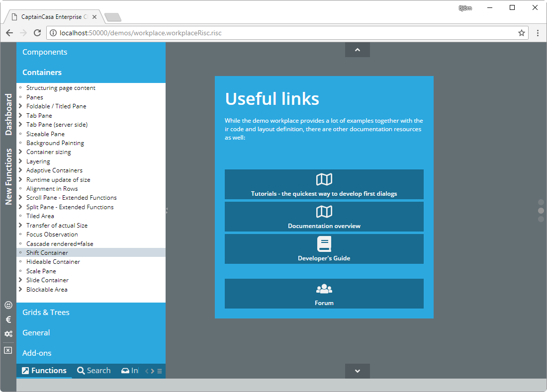Viewport: 547px width, 392px height.
Task: Click the hamburger menu icon in bottom tab bar
Action: [160, 371]
